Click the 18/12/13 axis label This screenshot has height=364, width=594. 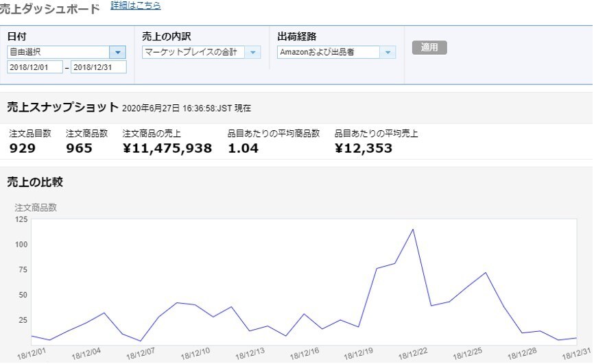click(x=250, y=354)
